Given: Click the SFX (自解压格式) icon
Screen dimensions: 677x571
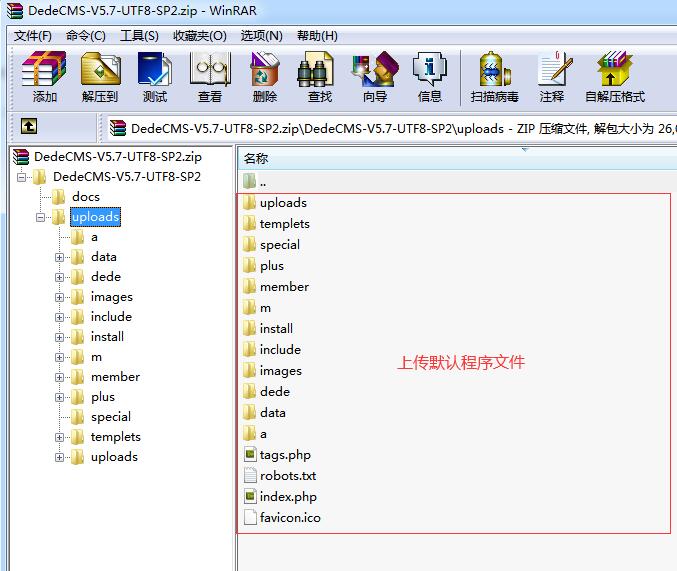Looking at the screenshot, I should coord(614,77).
